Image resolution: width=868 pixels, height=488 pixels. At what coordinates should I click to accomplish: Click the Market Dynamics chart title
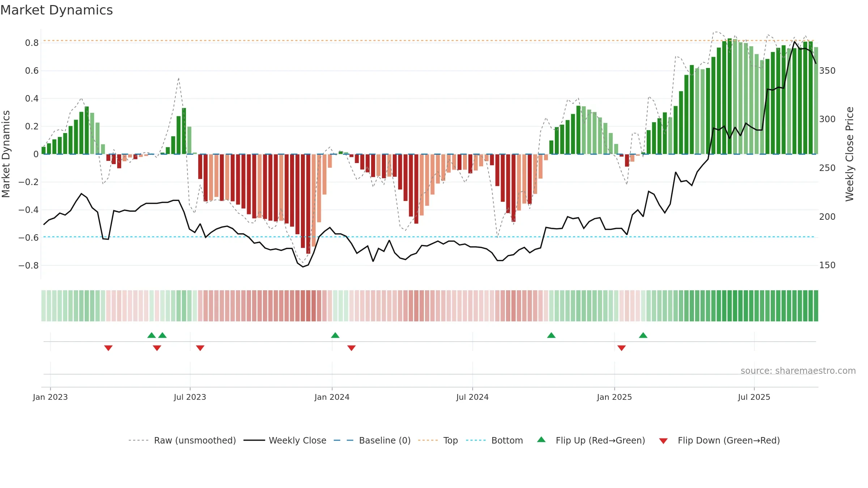(x=56, y=10)
